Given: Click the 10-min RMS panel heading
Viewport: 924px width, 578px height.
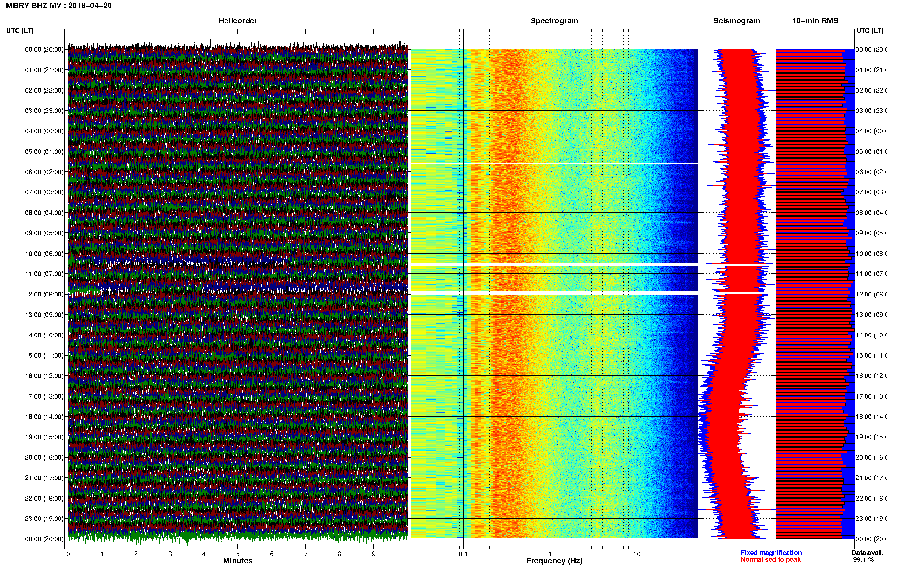Looking at the screenshot, I should tap(815, 21).
